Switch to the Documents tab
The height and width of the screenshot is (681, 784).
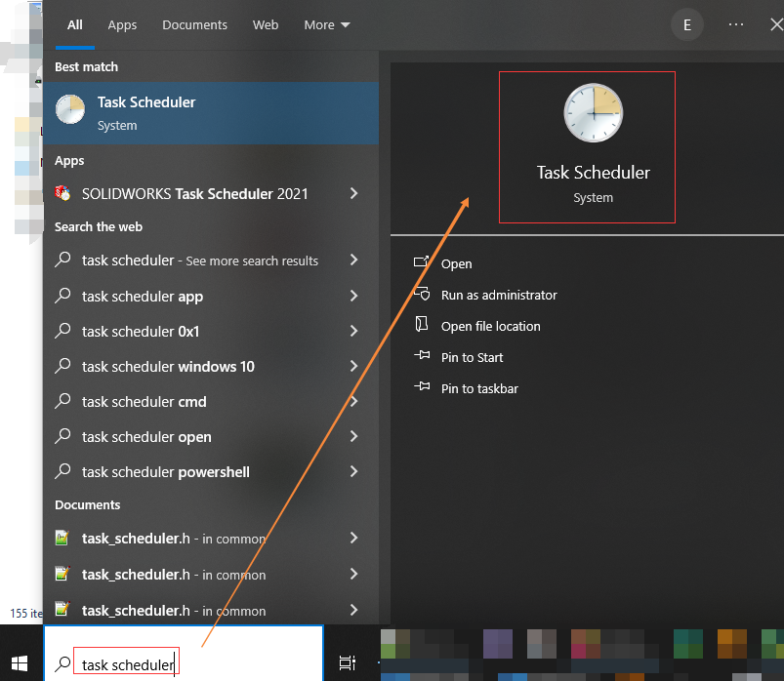(194, 25)
